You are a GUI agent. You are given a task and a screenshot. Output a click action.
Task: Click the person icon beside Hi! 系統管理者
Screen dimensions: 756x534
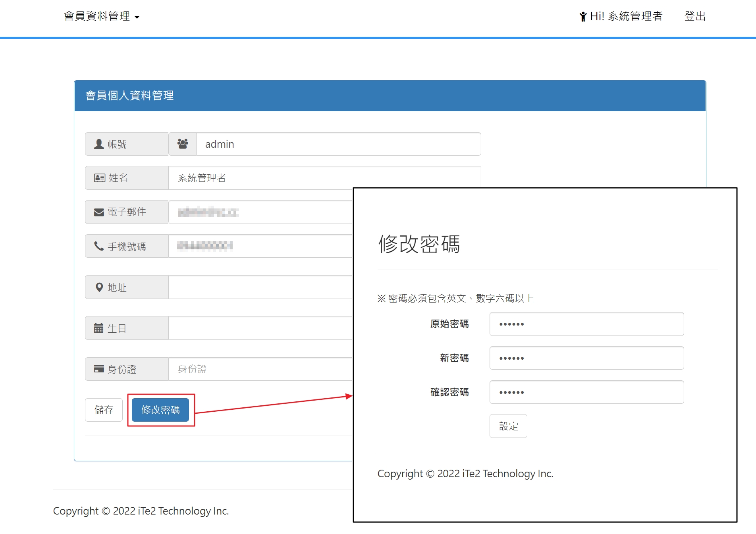click(x=583, y=17)
